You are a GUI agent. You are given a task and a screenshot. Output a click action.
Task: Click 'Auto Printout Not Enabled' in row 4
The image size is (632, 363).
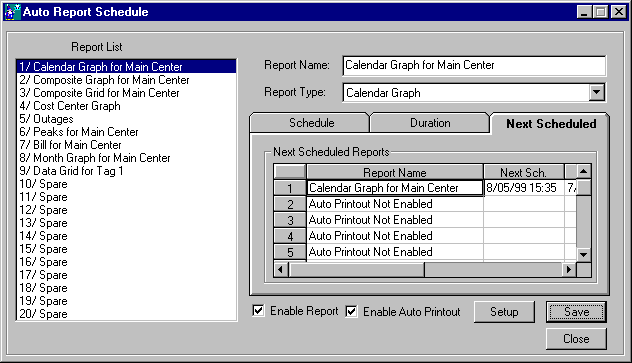click(x=395, y=236)
